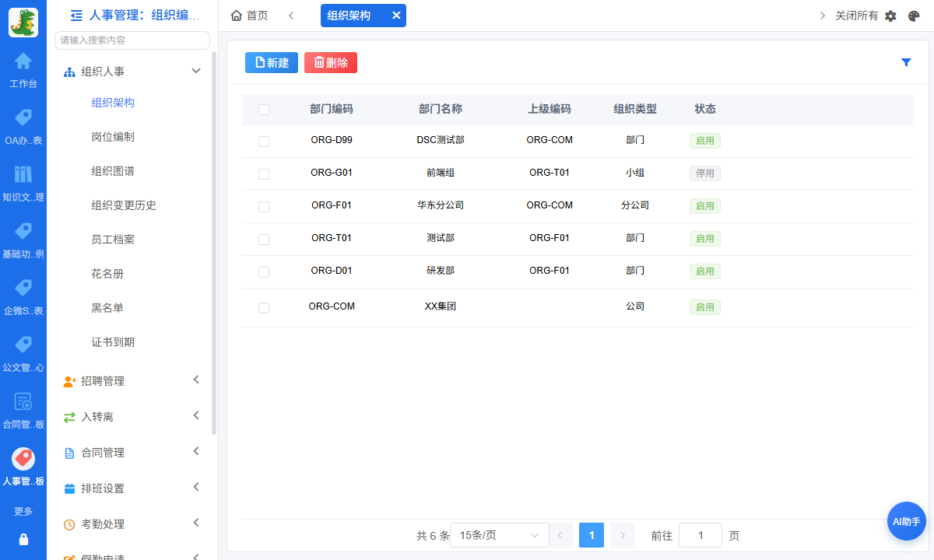Toggle the select-all header checkbox
The width and height of the screenshot is (934, 560).
pyautogui.click(x=264, y=110)
